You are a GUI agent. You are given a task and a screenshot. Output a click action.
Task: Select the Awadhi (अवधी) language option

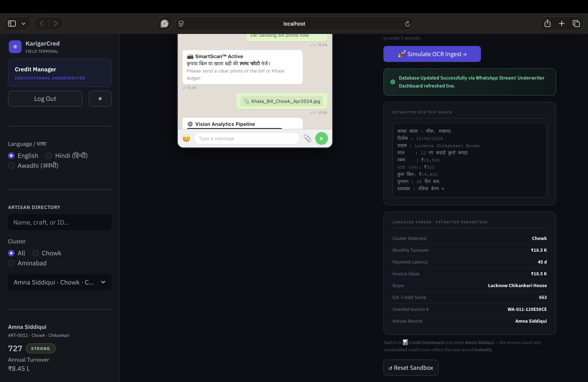click(33, 166)
